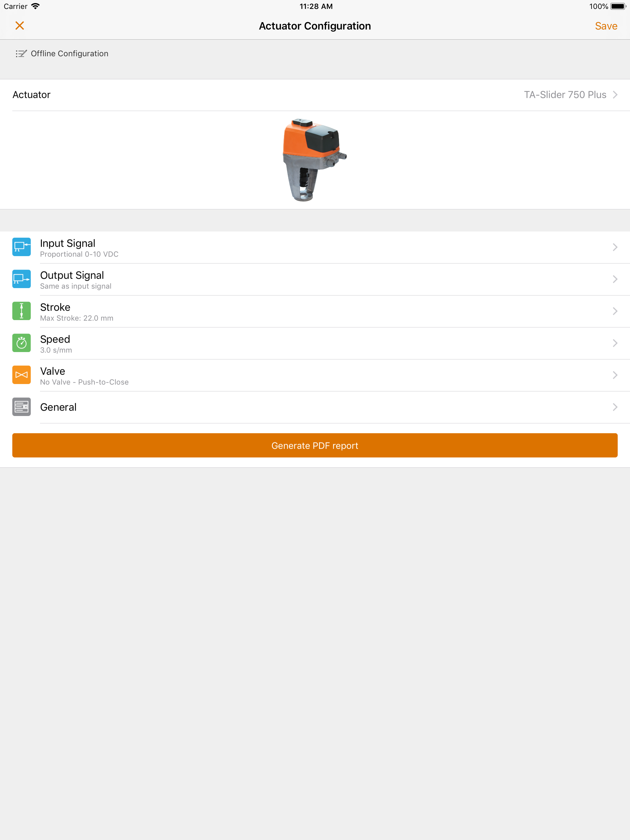Image resolution: width=630 pixels, height=840 pixels.
Task: Tap the gray General settings icon
Action: 21,407
